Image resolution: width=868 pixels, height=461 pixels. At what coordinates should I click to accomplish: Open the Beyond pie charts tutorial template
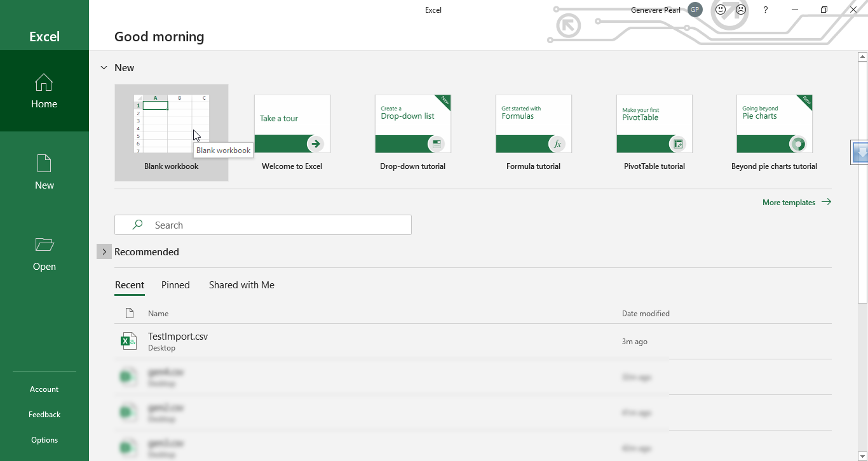[775, 133]
